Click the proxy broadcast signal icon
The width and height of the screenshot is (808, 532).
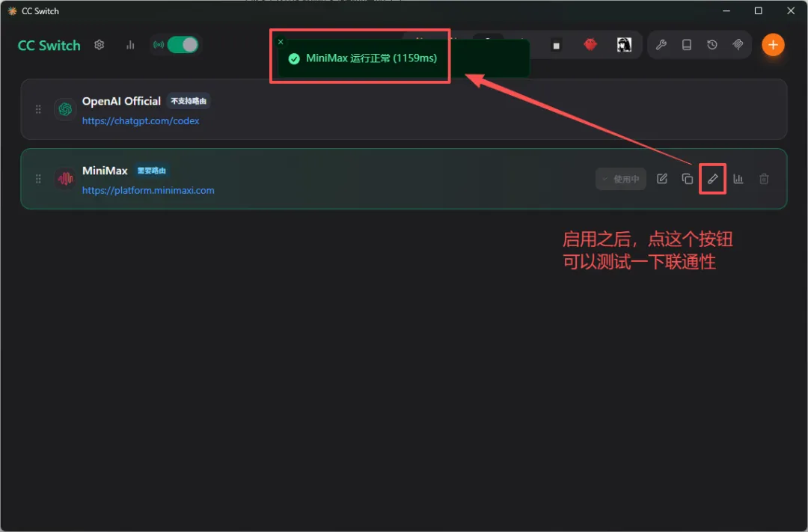point(159,45)
